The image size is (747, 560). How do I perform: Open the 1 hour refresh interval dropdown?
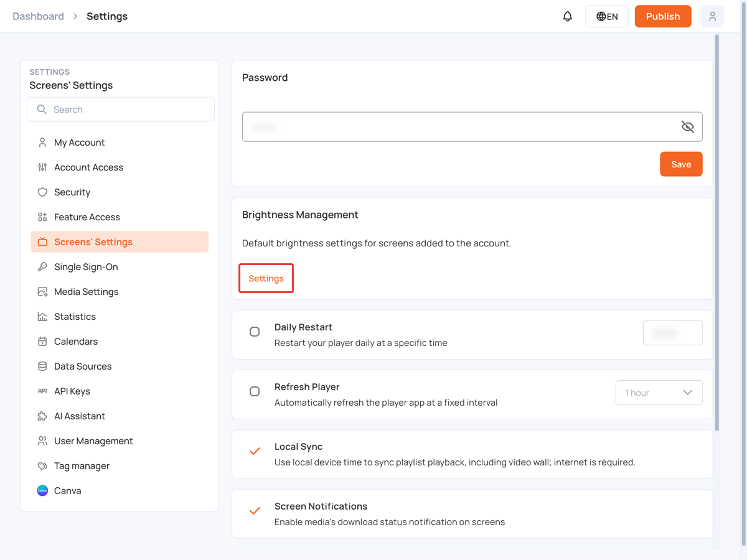pos(659,393)
